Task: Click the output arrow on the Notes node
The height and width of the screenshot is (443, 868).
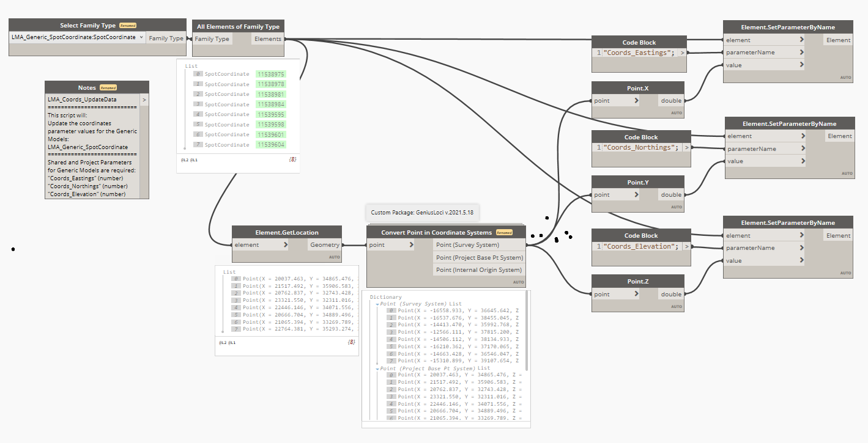Action: click(x=144, y=99)
